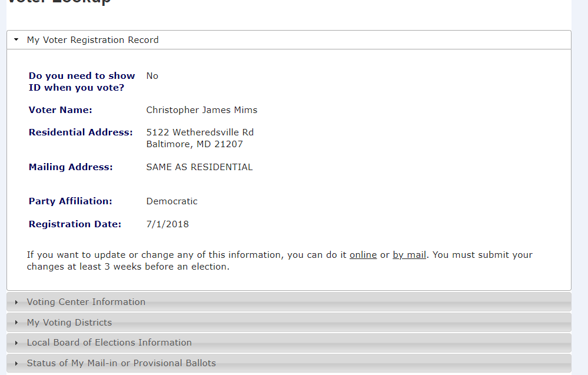Click the Mailing Address: label
Screen dimensions: 588x375
pyautogui.click(x=71, y=167)
